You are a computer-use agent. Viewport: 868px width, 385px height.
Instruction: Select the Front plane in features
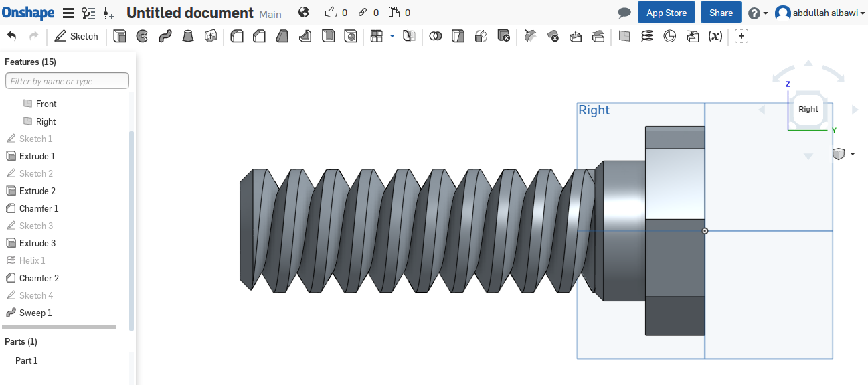46,104
